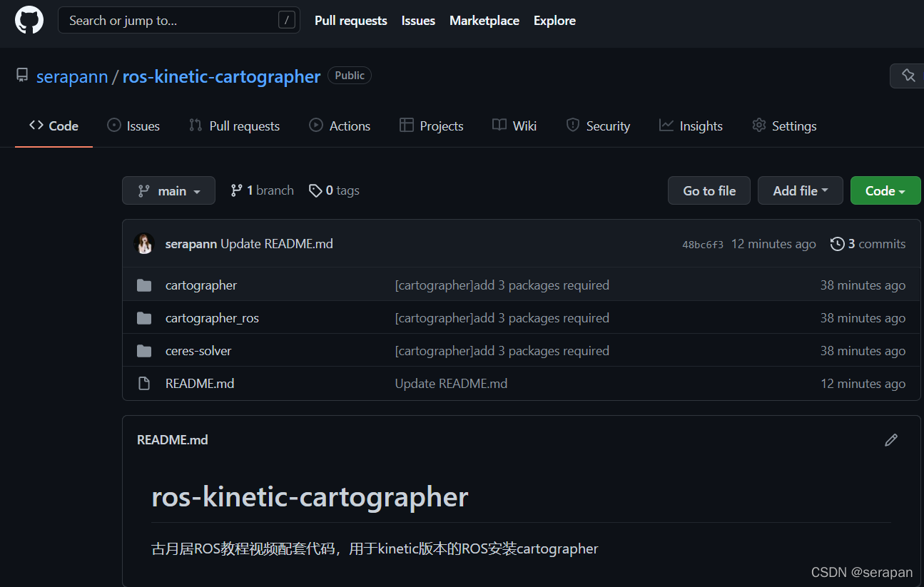Screen dimensions: 924x587
Task: Click folder icon beside cartographer
Action: pos(144,285)
